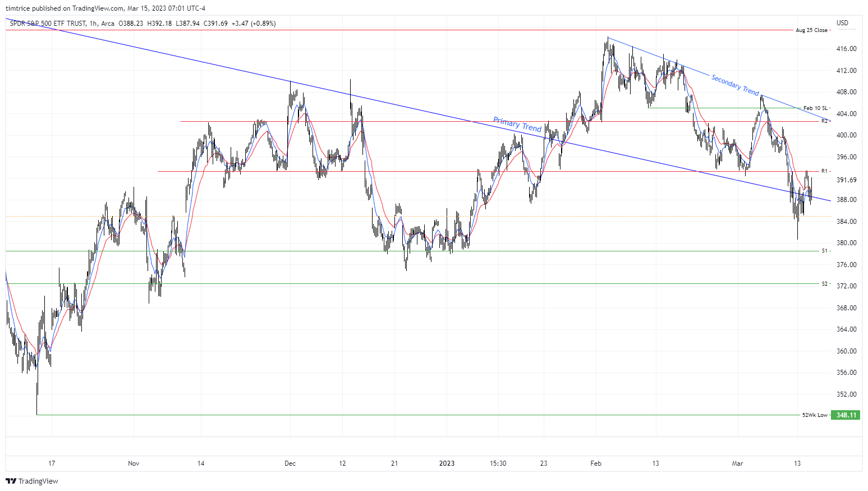Screen dimensions: 868x491
Task: Click the green 348.11 price tag
Action: (846, 415)
